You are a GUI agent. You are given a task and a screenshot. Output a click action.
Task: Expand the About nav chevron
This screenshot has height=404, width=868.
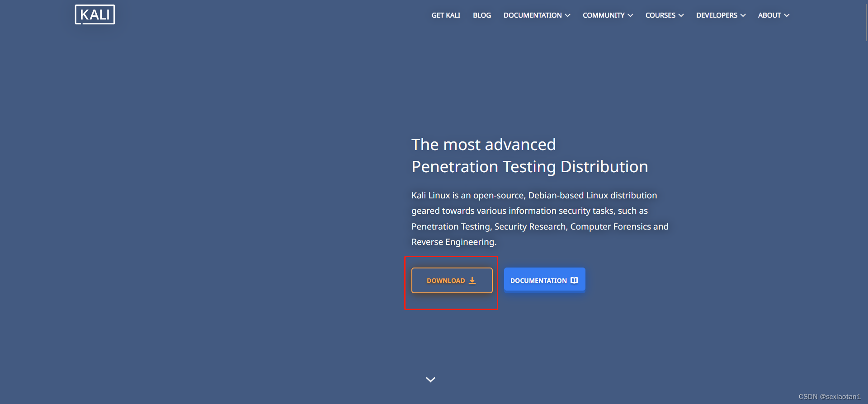click(x=787, y=15)
